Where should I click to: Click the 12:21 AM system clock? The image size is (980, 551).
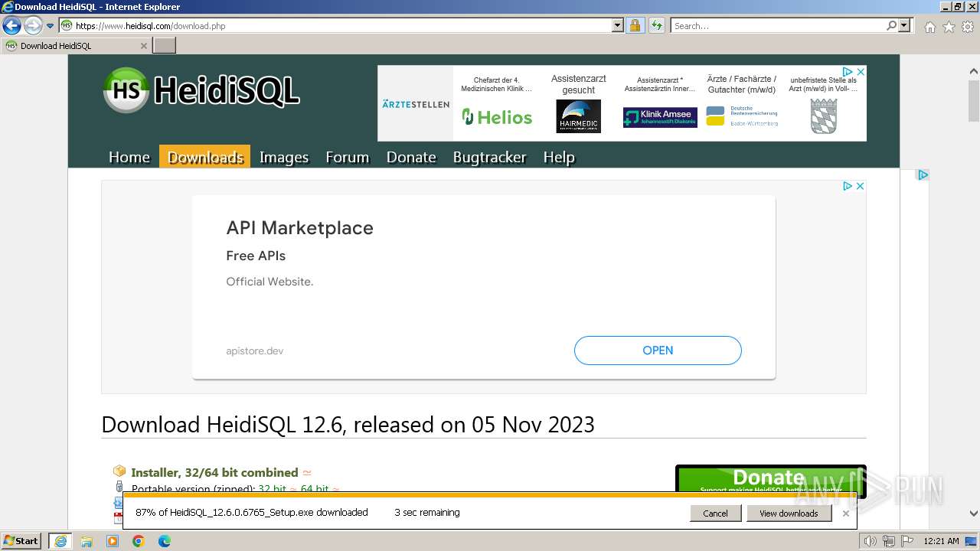pyautogui.click(x=941, y=541)
